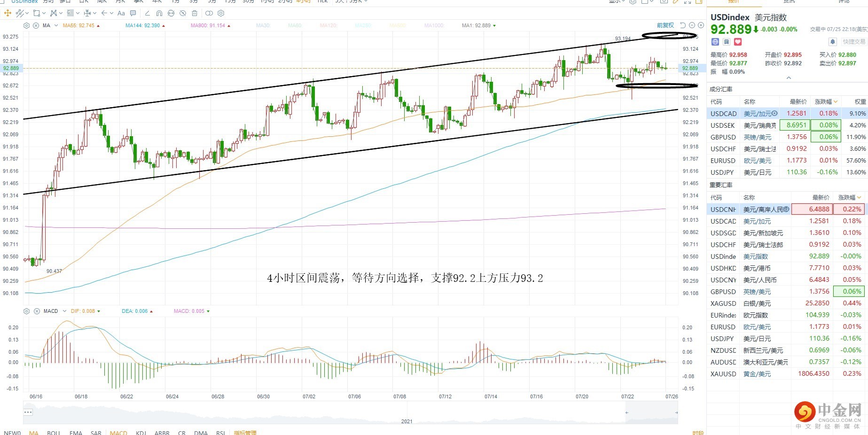Screen dimensions: 868x435
Task: Open drawing toolbar settings gear
Action: click(221, 13)
